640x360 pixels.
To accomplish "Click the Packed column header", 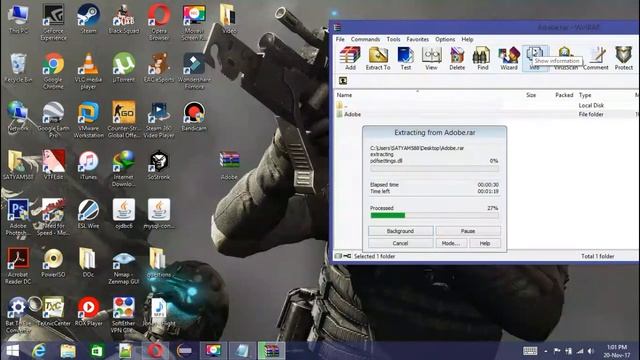I will (564, 95).
